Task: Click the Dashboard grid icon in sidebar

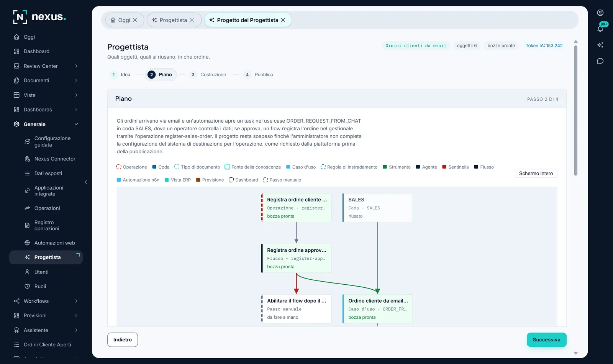Action: coord(16,51)
